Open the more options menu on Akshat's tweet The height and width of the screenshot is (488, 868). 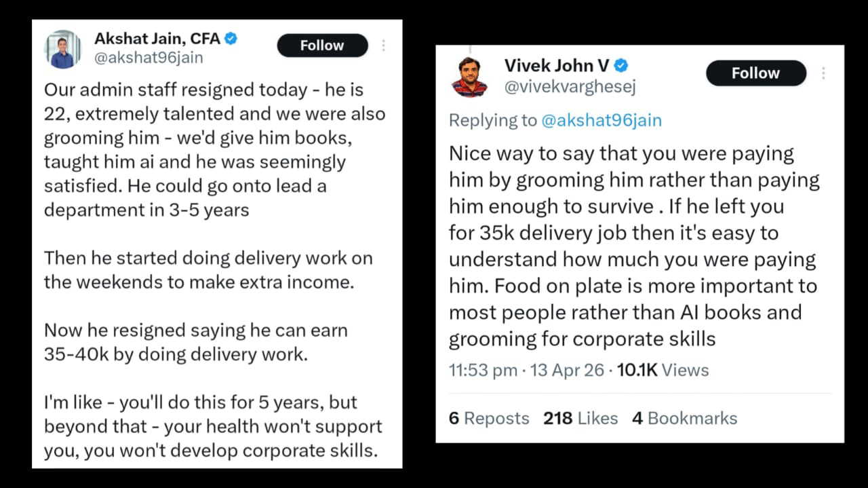coord(383,45)
